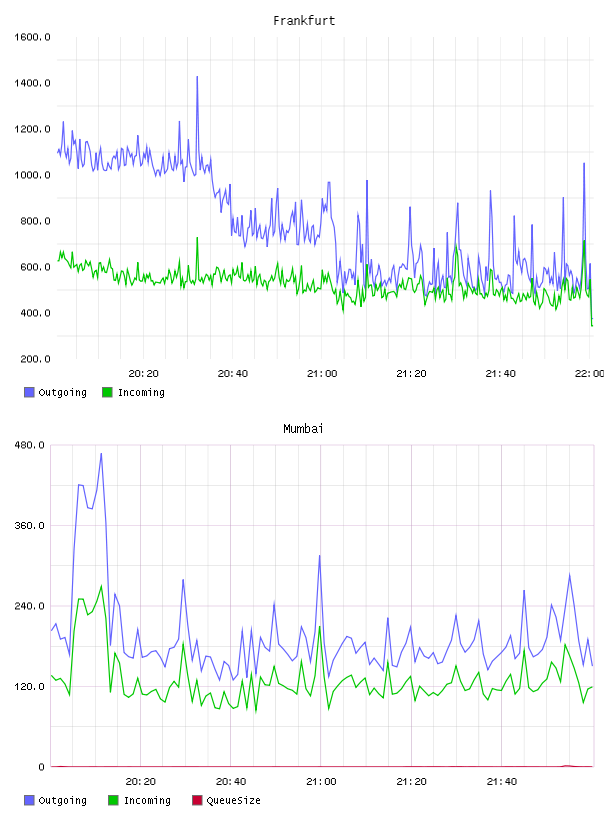Select the Mumbai chart title

pyautogui.click(x=303, y=429)
